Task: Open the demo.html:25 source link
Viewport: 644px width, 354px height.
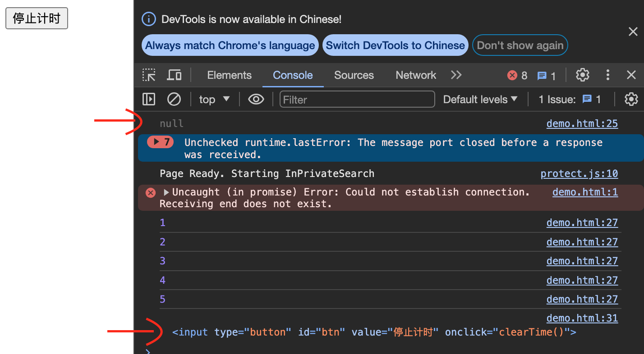Action: coord(582,123)
